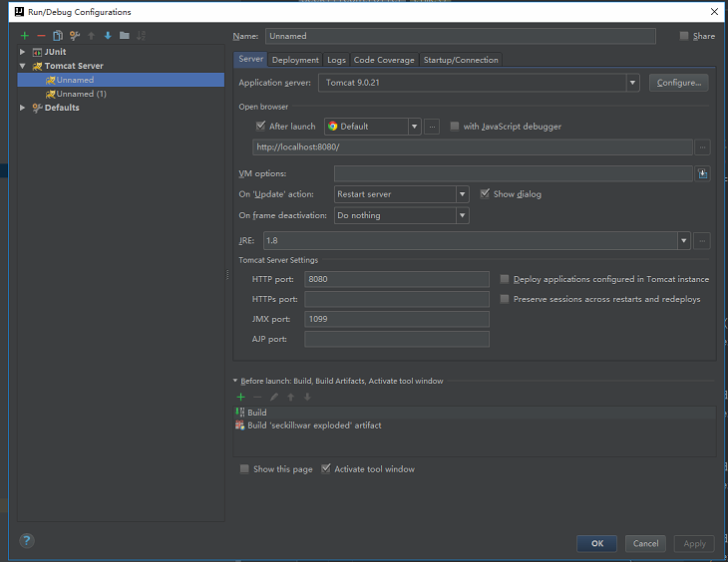
Task: Click the HTTPs port field
Action: [x=397, y=299]
